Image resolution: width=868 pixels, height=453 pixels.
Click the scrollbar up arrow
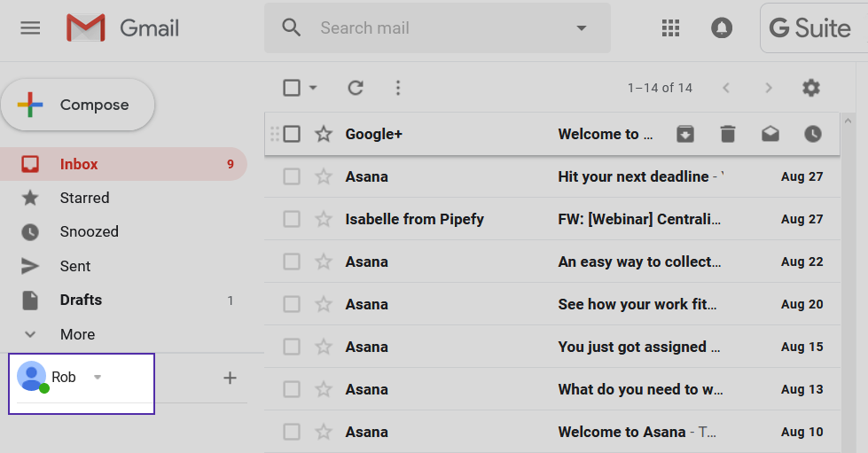(x=848, y=121)
